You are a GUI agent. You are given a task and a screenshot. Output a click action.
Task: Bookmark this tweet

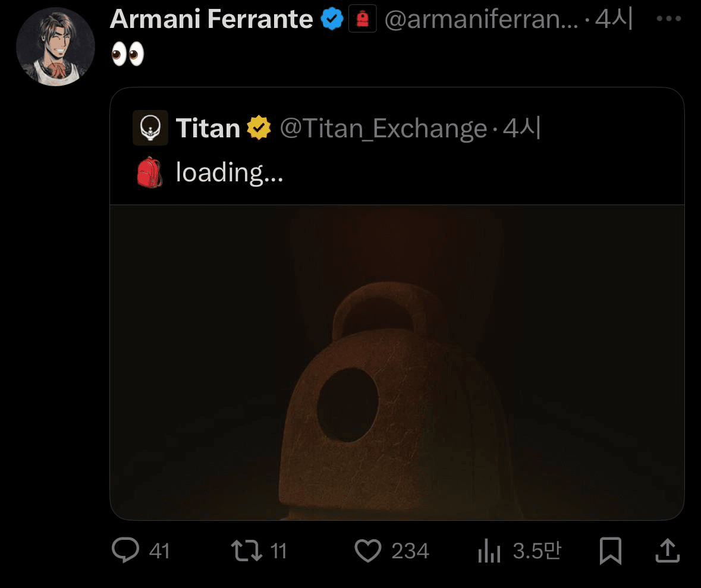610,551
